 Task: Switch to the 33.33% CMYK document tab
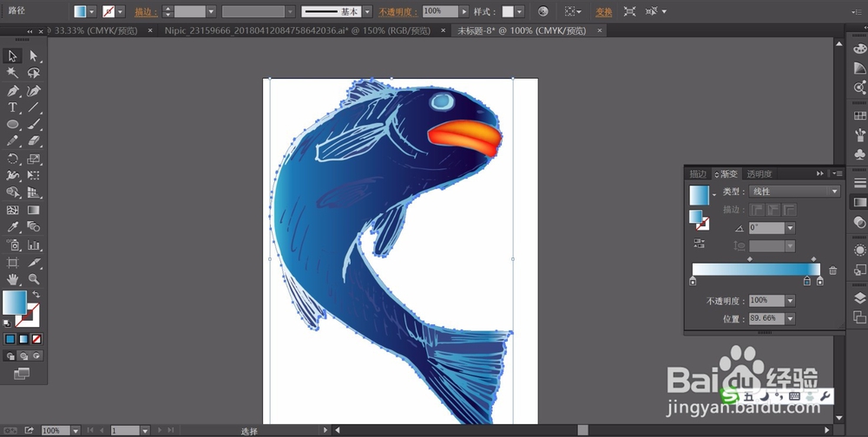[95, 31]
